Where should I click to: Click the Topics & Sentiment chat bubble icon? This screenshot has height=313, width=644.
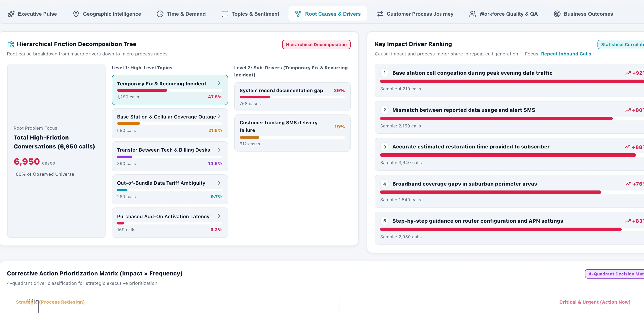tap(225, 14)
